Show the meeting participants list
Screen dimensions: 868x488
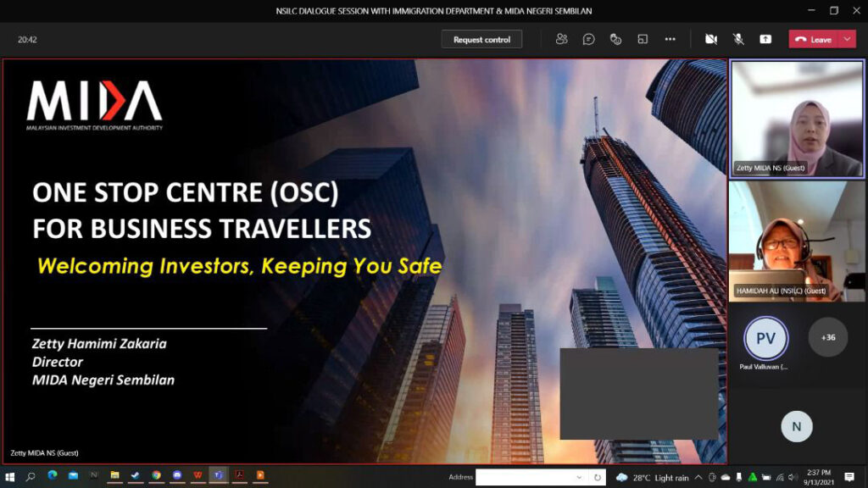point(561,39)
